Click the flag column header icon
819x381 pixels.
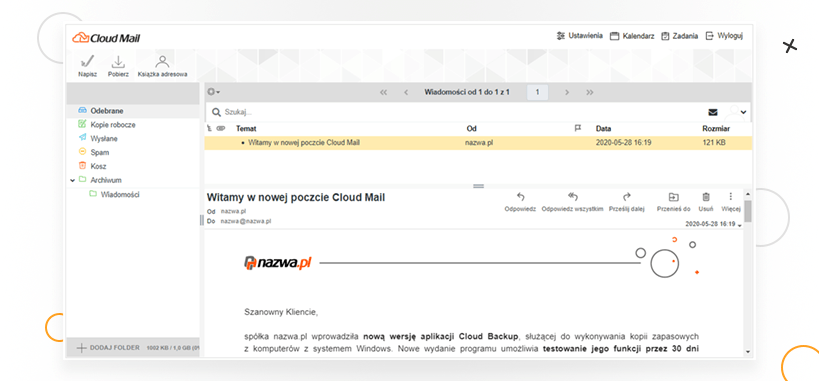click(x=578, y=128)
